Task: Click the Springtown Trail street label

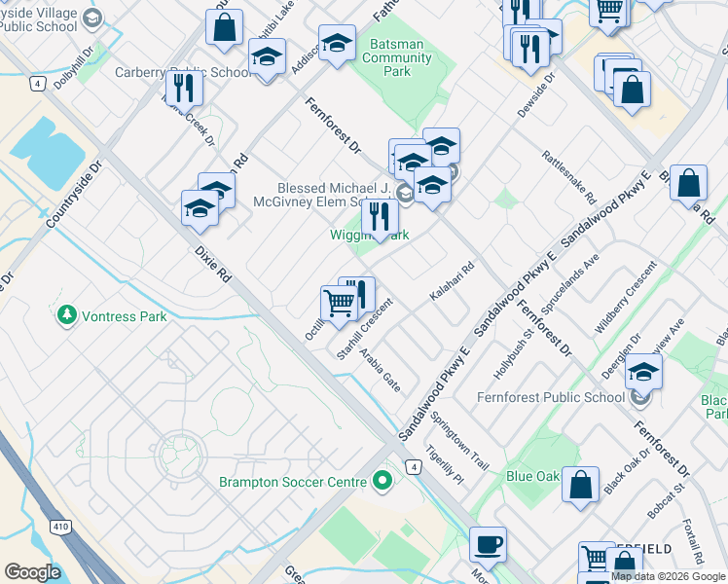Action: pyautogui.click(x=459, y=441)
